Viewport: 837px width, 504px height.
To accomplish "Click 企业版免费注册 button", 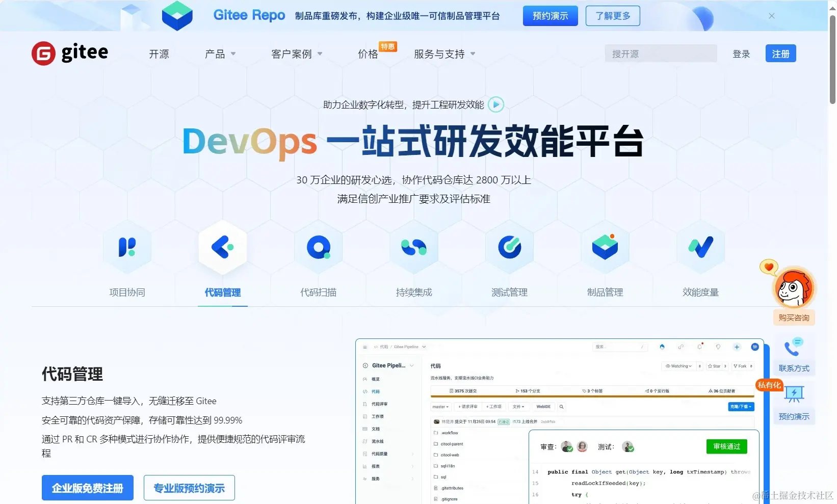I will (x=88, y=488).
